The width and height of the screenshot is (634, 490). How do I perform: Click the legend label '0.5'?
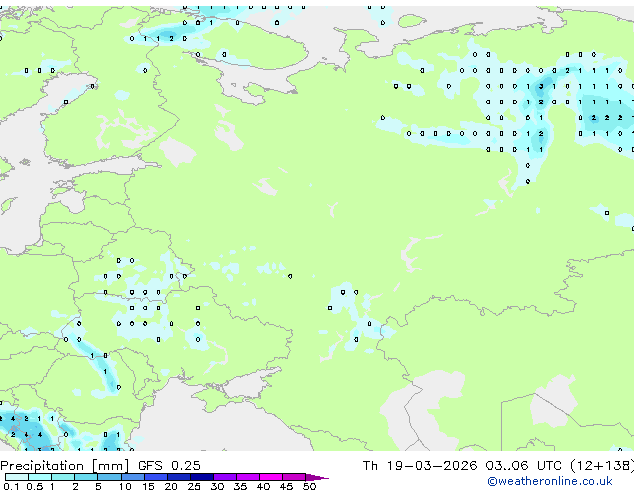point(35,486)
